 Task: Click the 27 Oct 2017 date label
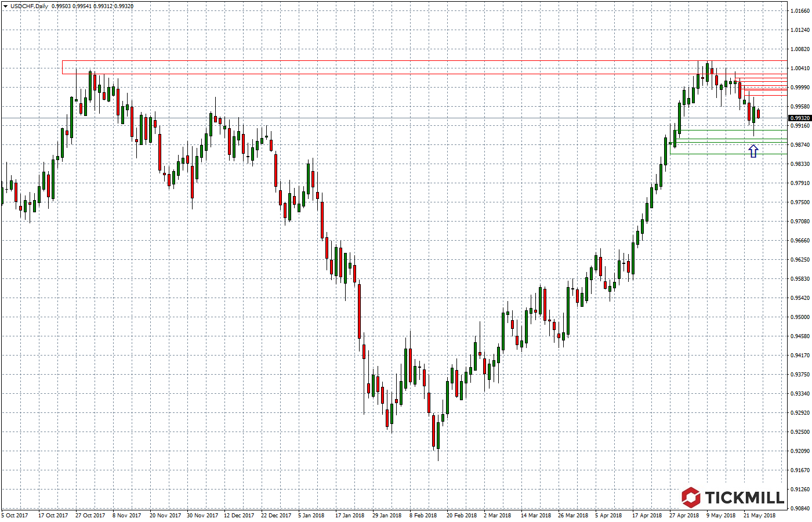[x=90, y=515]
